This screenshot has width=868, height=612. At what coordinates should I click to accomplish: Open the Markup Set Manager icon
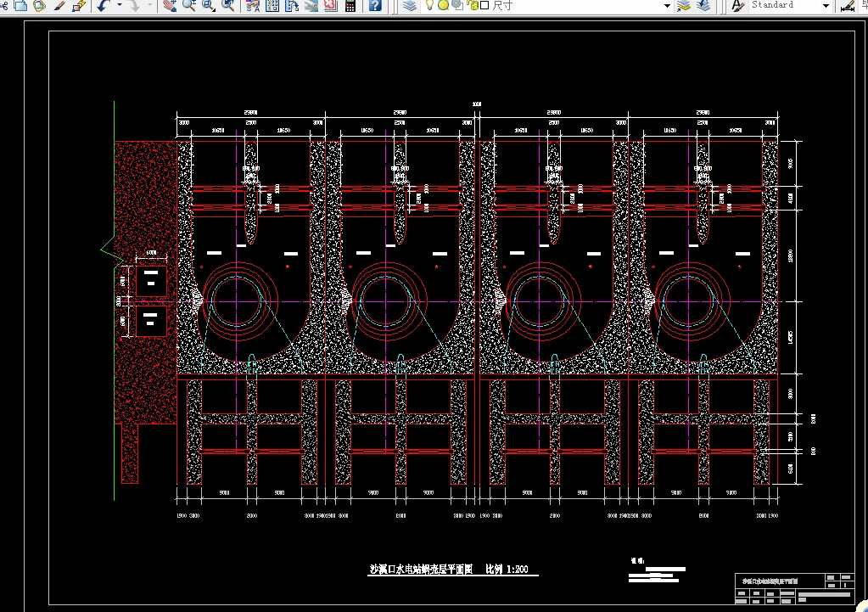pos(330,6)
